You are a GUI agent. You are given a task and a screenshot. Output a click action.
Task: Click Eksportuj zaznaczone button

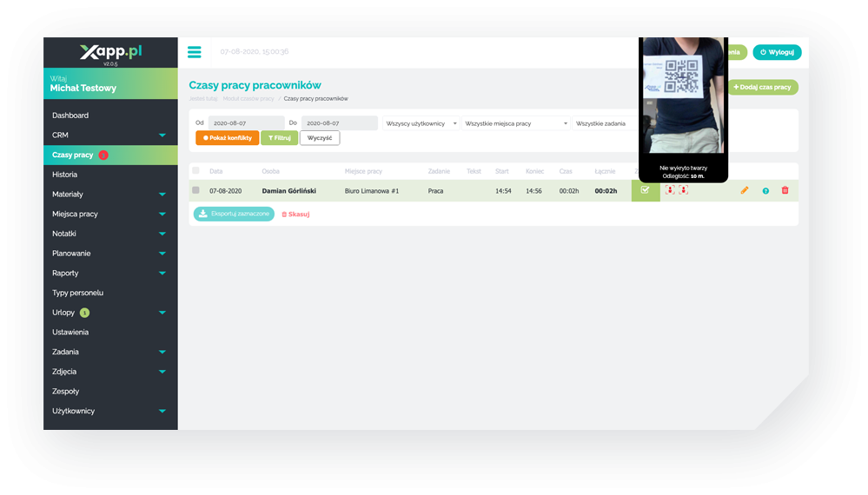[x=234, y=214]
